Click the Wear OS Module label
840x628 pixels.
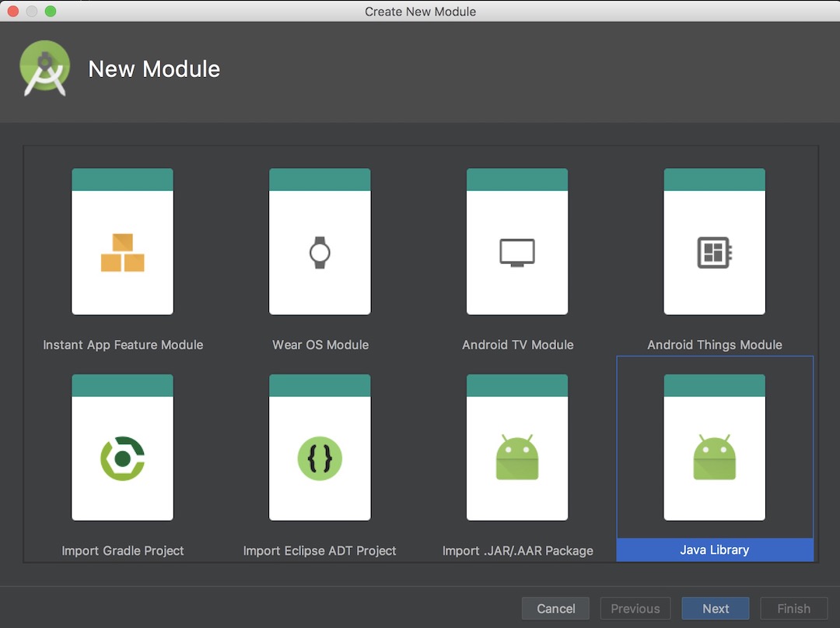[320, 345]
